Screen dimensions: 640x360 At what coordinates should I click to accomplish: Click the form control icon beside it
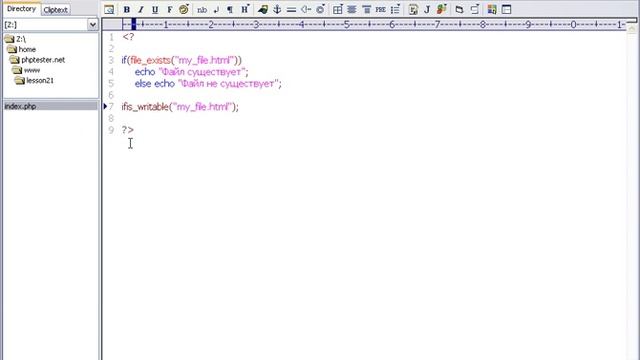tap(474, 9)
